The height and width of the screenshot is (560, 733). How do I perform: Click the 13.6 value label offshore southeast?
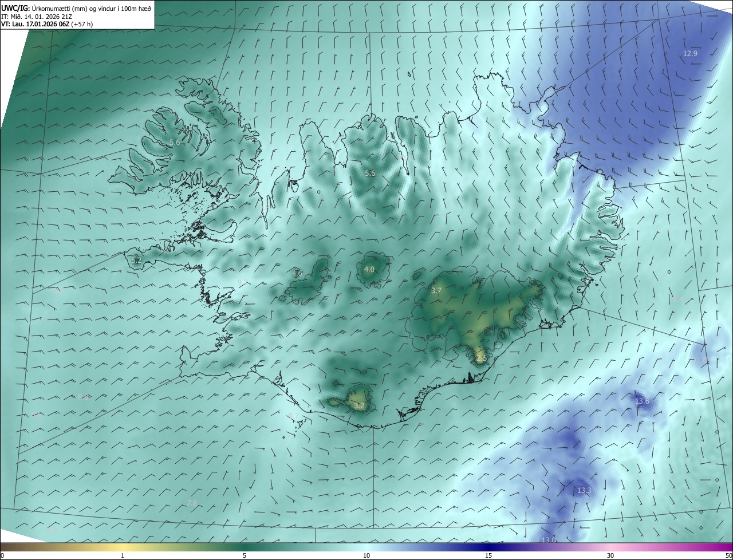click(642, 401)
